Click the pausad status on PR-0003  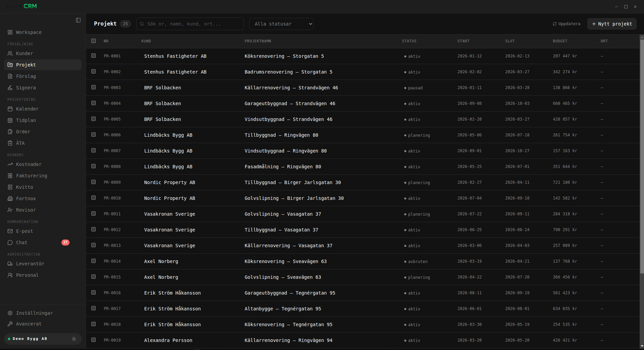[413, 88]
